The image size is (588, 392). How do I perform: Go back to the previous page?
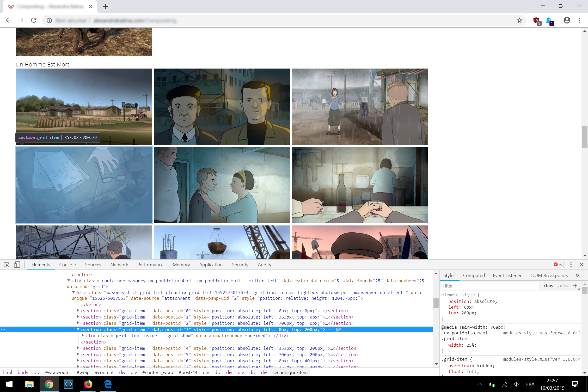pyautogui.click(x=9, y=20)
